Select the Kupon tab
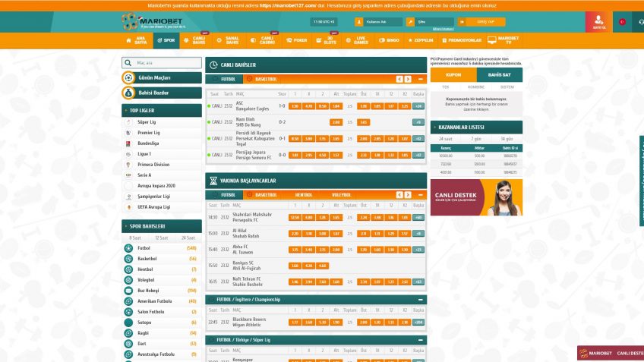This screenshot has height=362, width=644. pos(453,74)
